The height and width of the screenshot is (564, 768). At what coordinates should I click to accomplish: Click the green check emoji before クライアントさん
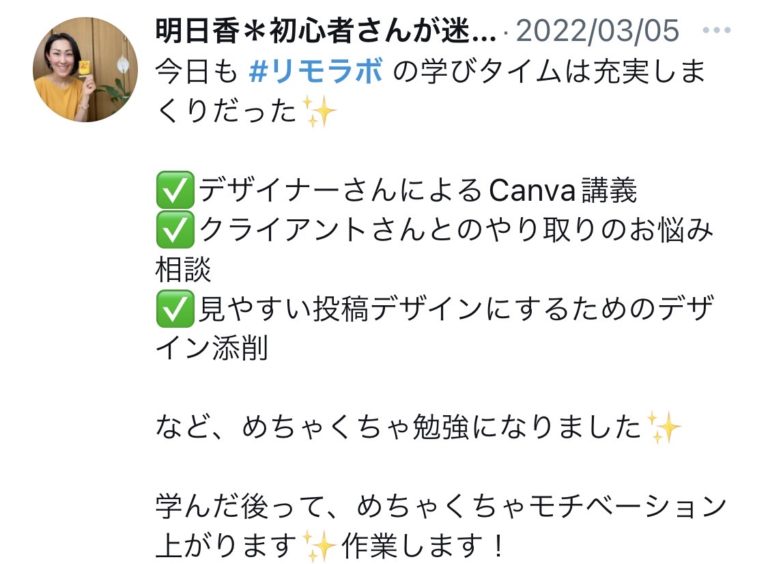(x=174, y=229)
